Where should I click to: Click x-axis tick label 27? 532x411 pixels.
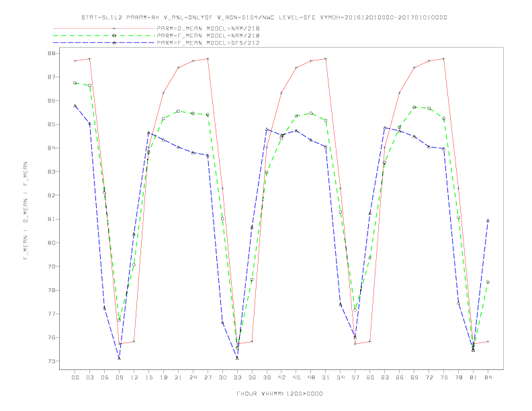[208, 377]
